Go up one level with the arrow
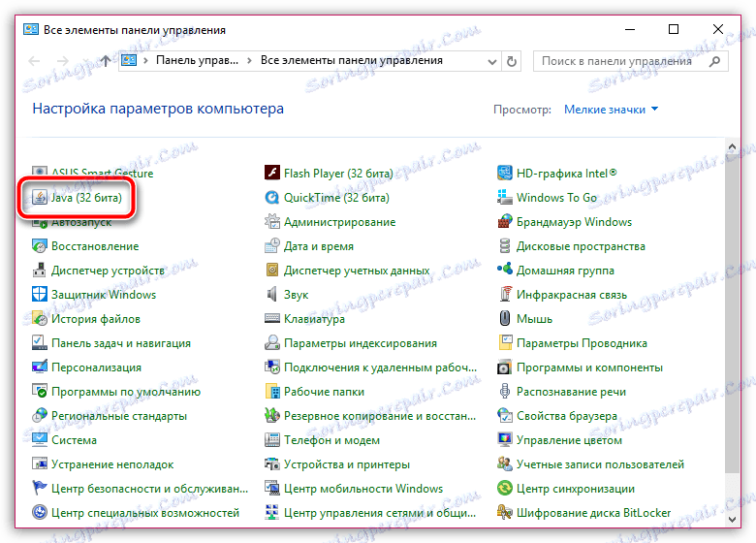The width and height of the screenshot is (756, 543). pos(106,61)
